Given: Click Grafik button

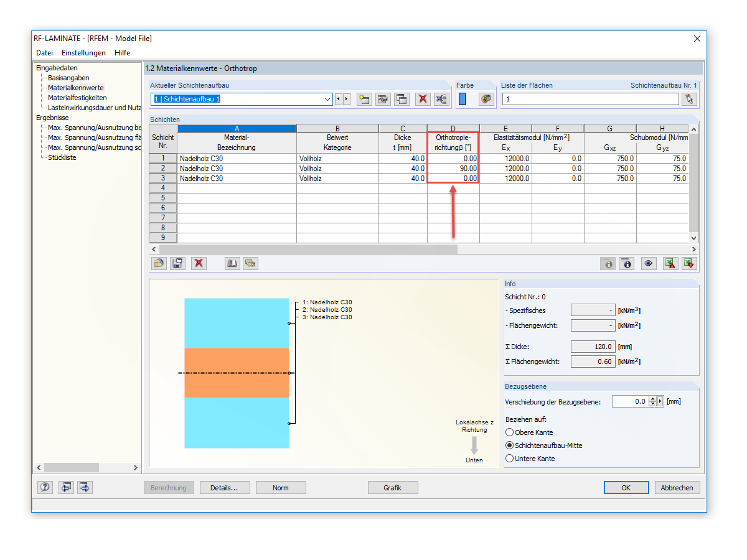Looking at the screenshot, I should [393, 488].
